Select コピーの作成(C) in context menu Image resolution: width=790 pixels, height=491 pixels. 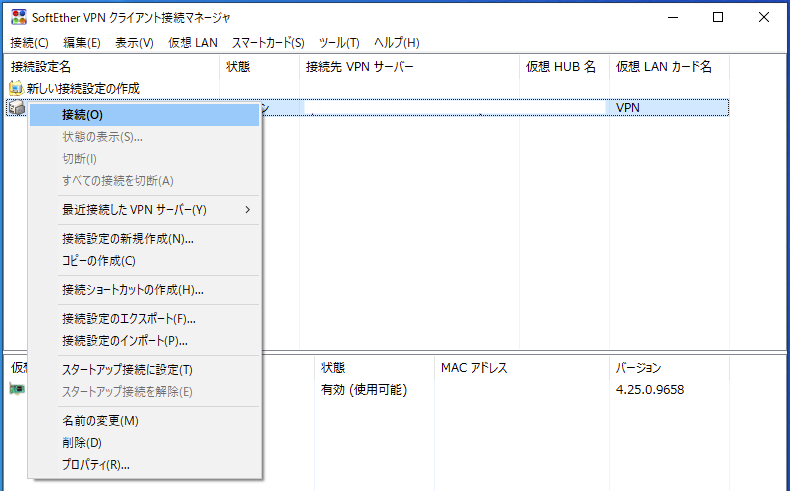click(x=145, y=261)
